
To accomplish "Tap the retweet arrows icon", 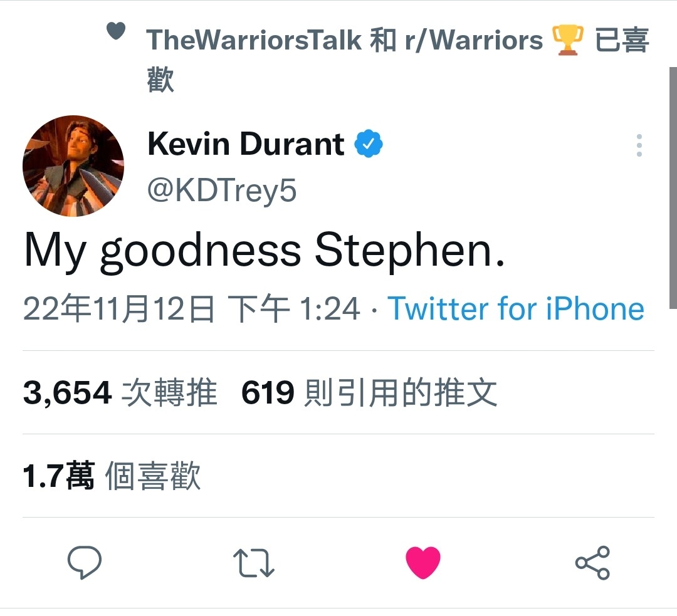I will tap(253, 563).
